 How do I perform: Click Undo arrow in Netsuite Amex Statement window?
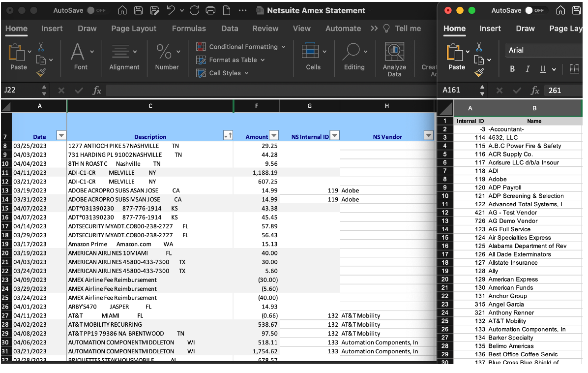[x=171, y=10]
